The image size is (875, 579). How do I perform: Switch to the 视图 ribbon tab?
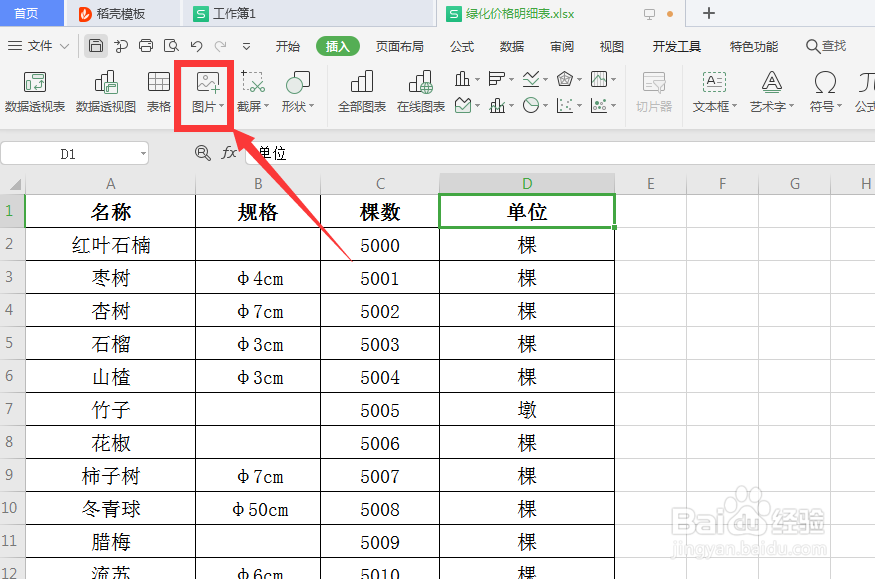612,46
